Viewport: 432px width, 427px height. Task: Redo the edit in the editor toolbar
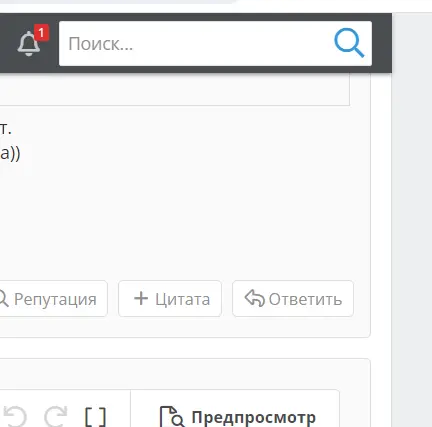click(x=56, y=416)
